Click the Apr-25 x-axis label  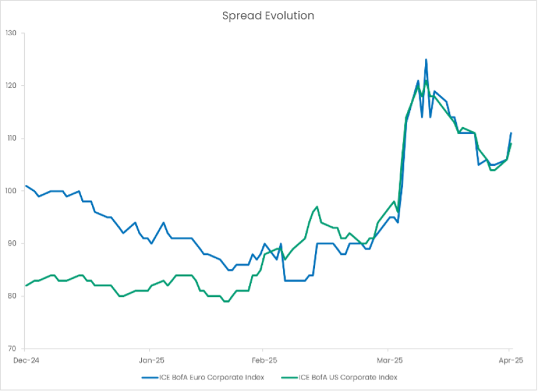509,361
